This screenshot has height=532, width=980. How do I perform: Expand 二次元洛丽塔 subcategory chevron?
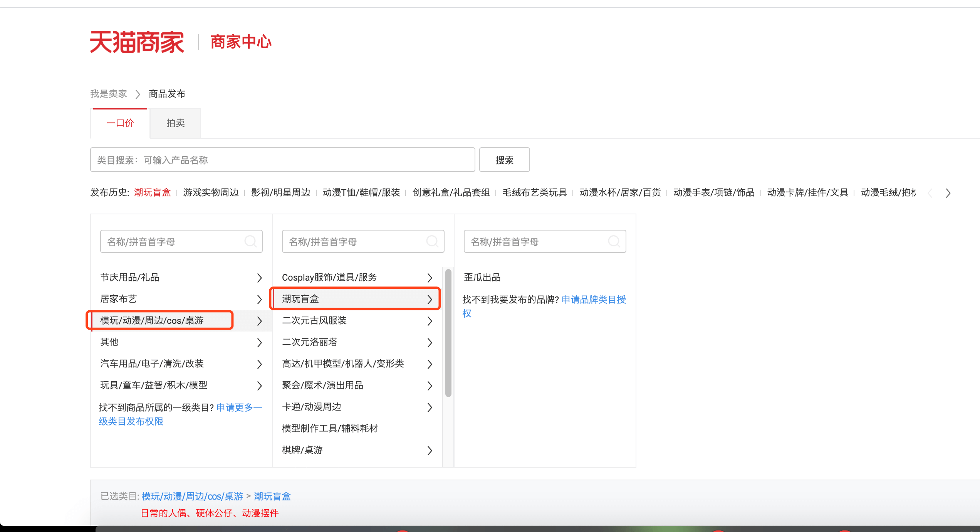pos(430,342)
